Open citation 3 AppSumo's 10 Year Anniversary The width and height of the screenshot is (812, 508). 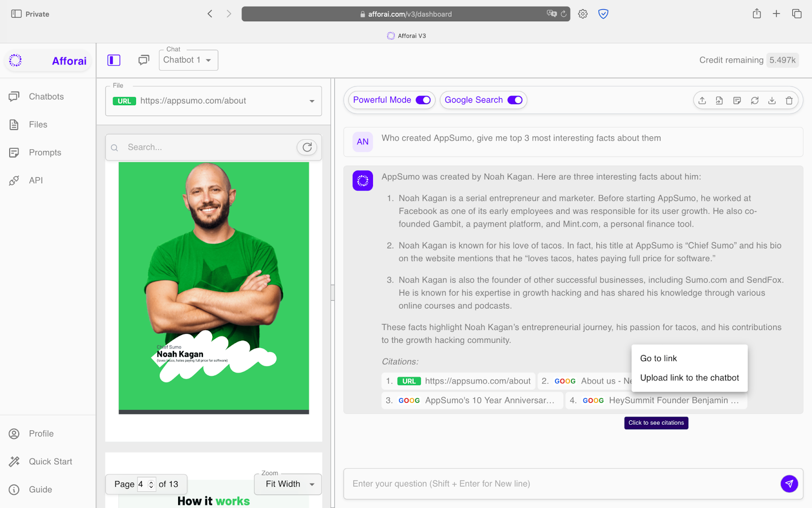(472, 400)
